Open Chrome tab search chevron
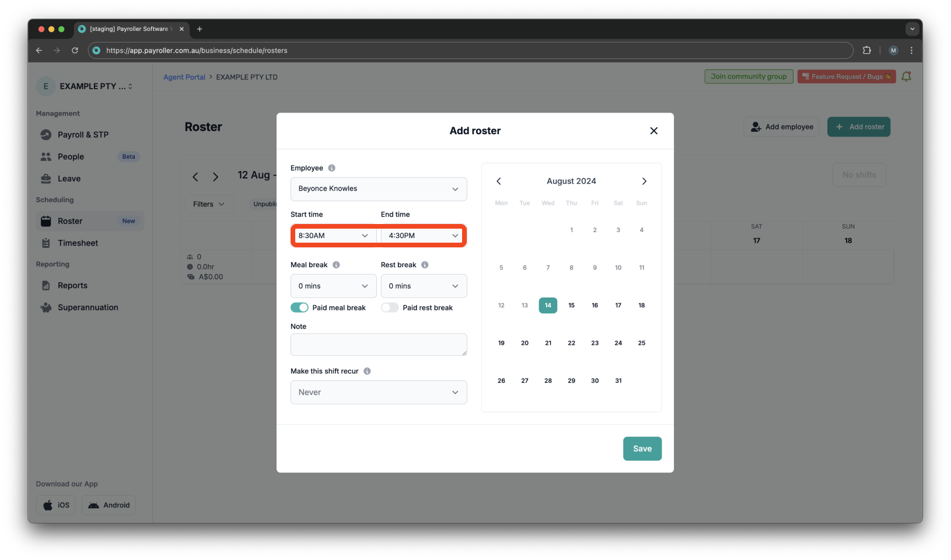The width and height of the screenshot is (951, 560). pos(912,29)
